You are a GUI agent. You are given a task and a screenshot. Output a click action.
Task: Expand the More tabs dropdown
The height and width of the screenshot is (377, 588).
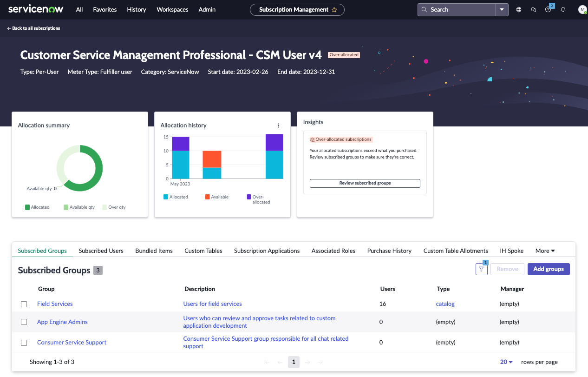[x=545, y=251]
